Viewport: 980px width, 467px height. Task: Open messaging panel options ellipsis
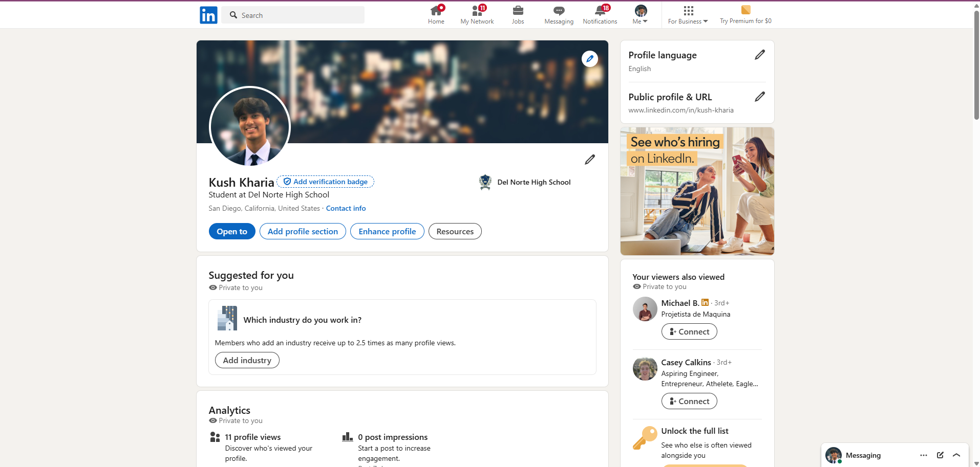pyautogui.click(x=924, y=455)
